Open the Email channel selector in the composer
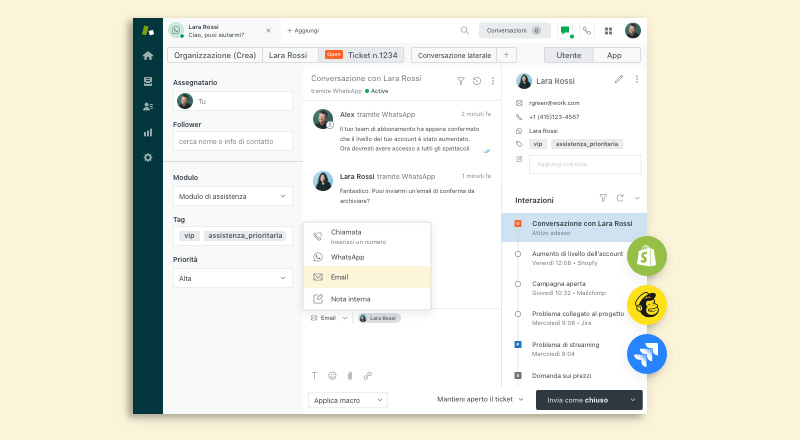This screenshot has height=440, width=800. [329, 318]
